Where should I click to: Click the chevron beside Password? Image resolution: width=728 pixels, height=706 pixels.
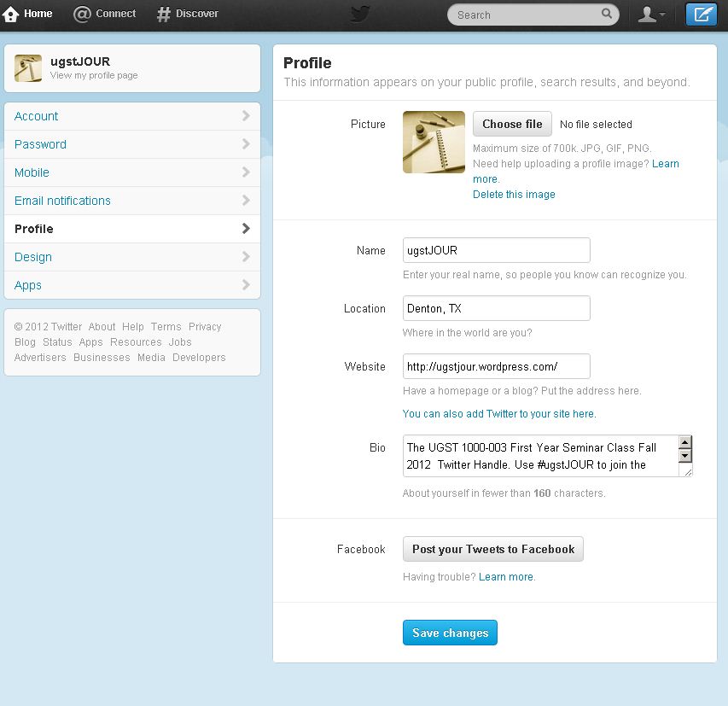pos(246,144)
